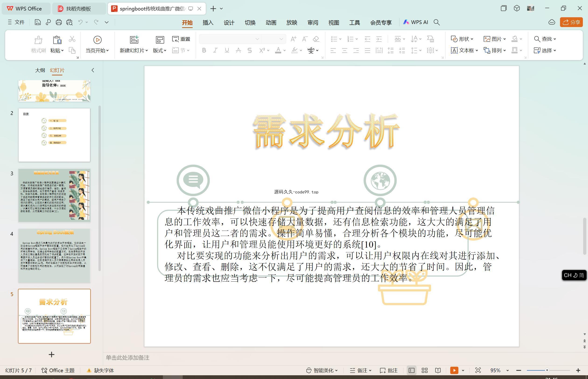Click the cloud sync icon
588x379 pixels.
(x=552, y=22)
